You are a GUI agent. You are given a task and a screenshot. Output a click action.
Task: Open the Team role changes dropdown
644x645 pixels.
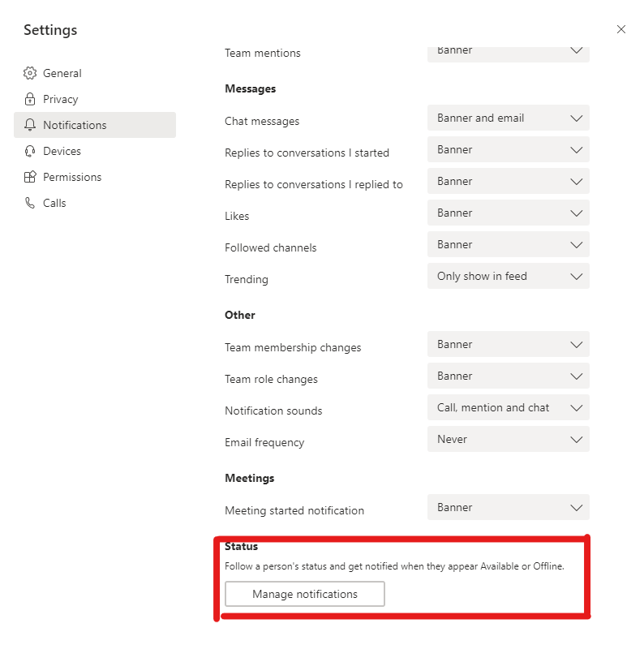click(508, 376)
